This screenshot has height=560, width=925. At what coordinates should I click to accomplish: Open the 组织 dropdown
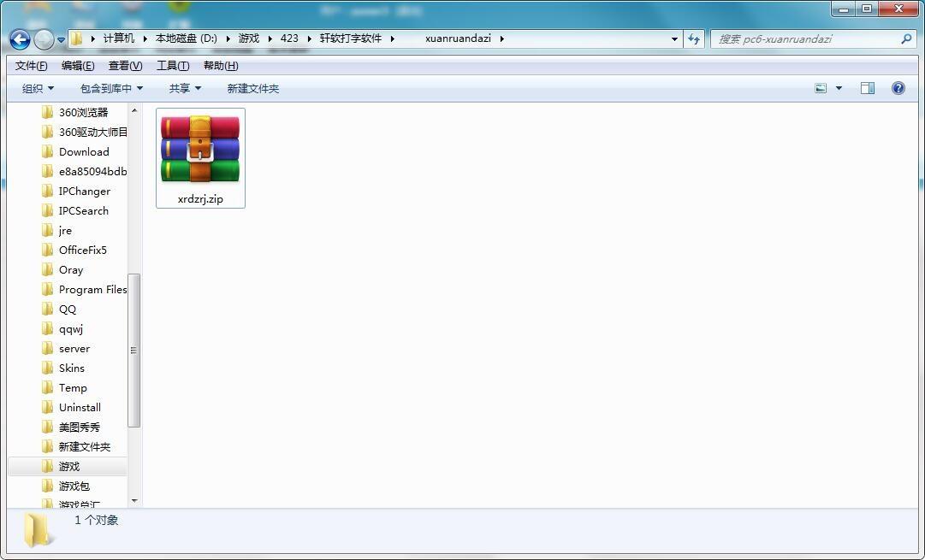pos(38,88)
